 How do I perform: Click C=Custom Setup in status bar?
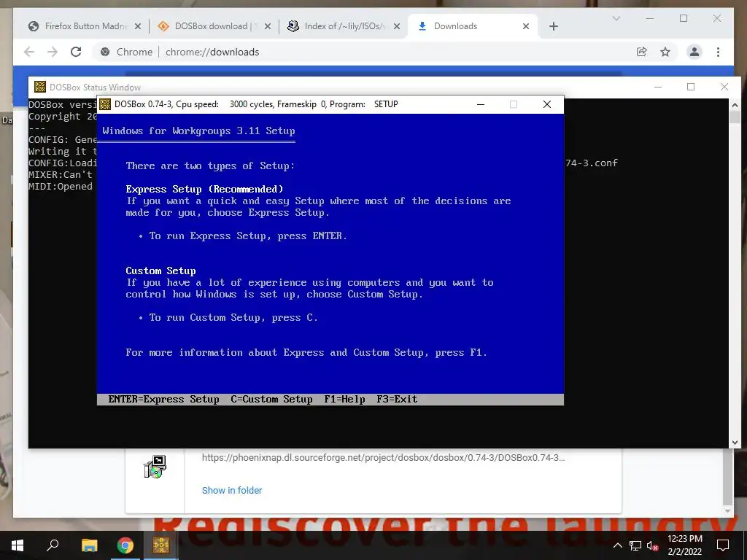(271, 400)
